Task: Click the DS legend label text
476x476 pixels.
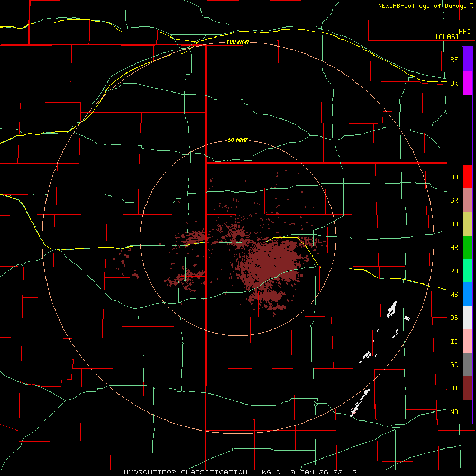Action: pos(454,317)
